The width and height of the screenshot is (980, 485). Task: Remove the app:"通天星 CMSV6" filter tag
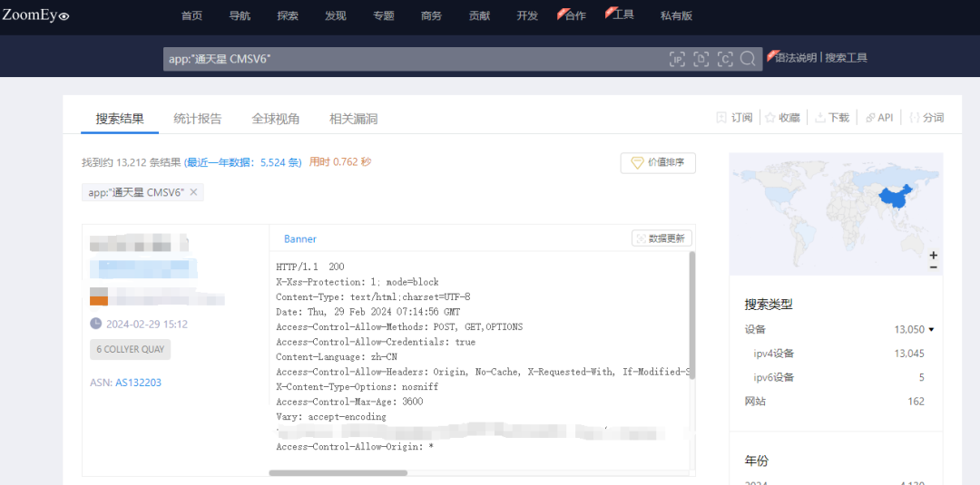[193, 192]
